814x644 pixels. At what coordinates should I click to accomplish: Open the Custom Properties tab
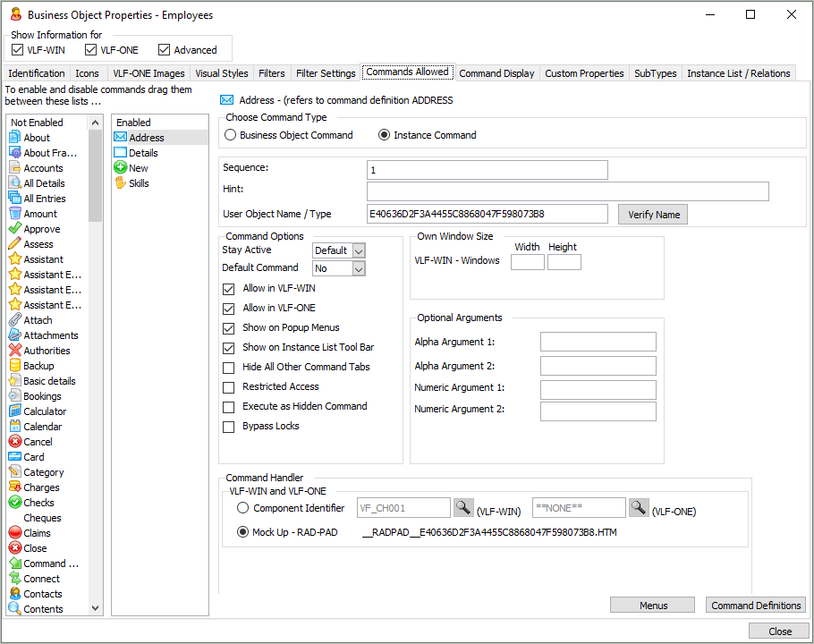(x=584, y=73)
